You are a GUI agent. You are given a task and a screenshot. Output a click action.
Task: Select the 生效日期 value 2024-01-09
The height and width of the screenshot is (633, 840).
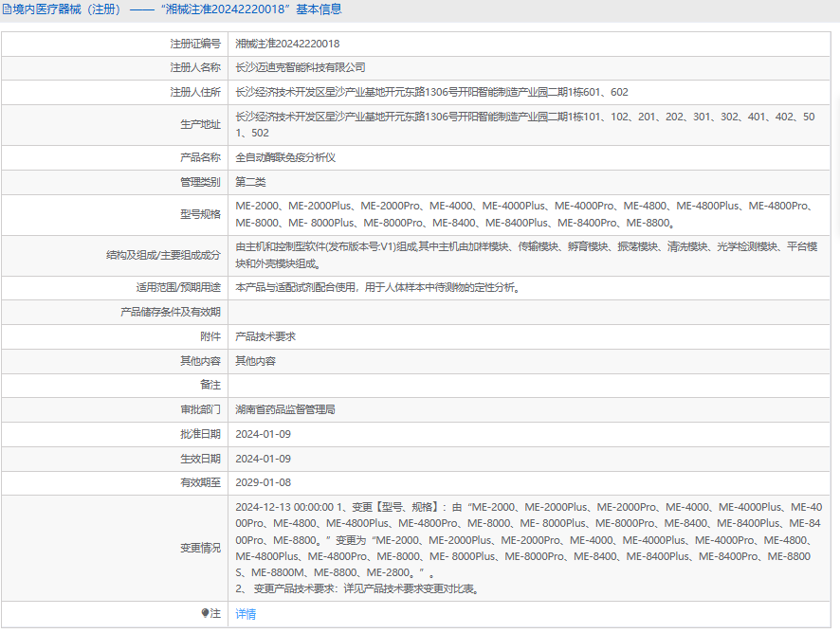263,459
